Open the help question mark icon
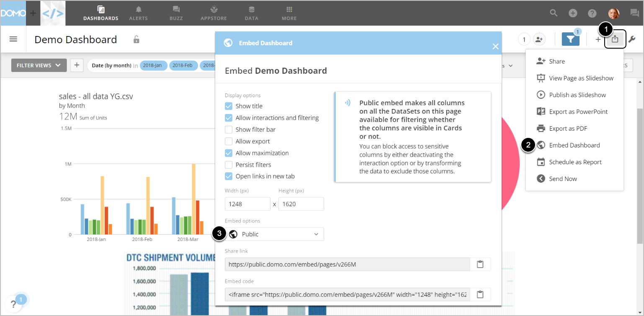 coord(592,13)
